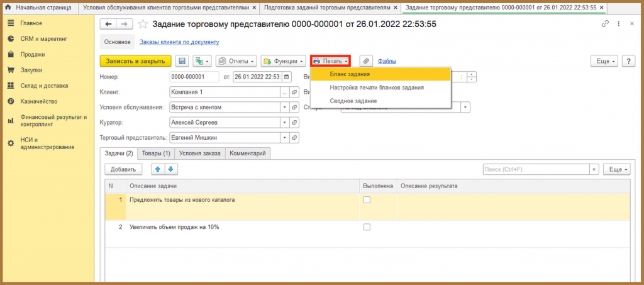The height and width of the screenshot is (285, 644).
Task: Open the Евгений Мишкин representative card
Action: [294, 138]
